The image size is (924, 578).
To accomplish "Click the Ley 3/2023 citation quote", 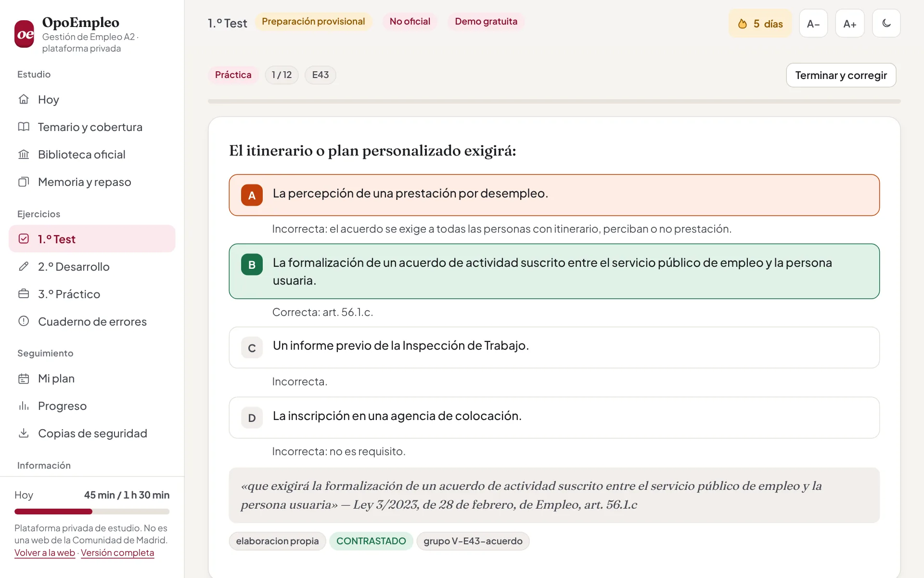I will click(x=554, y=495).
